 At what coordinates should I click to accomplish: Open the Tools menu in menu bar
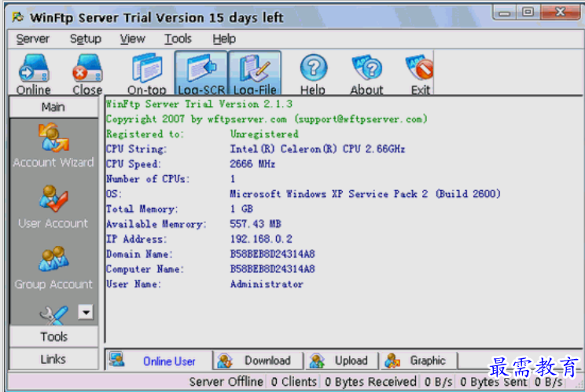coord(178,38)
